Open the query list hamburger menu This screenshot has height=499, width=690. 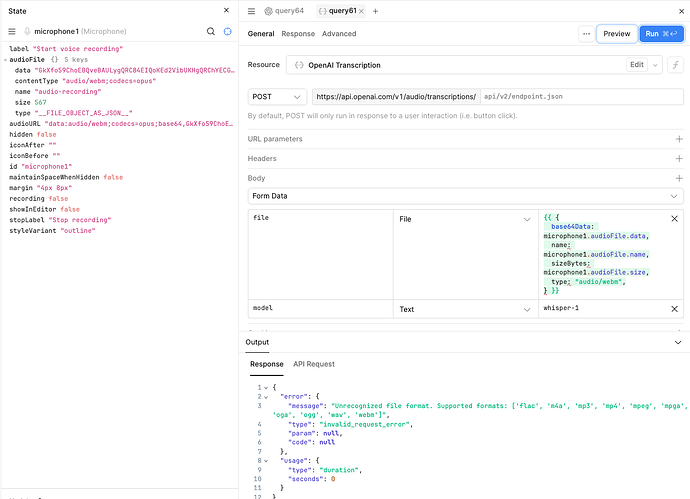pos(251,11)
